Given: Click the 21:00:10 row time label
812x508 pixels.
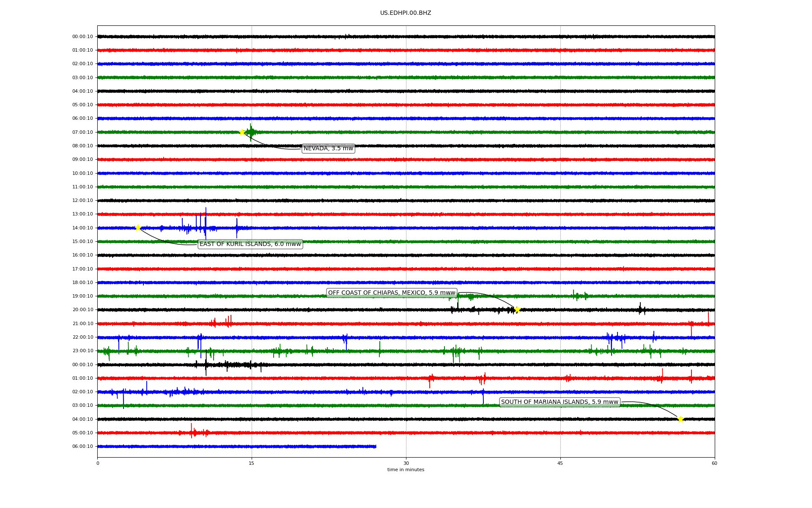Looking at the screenshot, I should [x=82, y=324].
